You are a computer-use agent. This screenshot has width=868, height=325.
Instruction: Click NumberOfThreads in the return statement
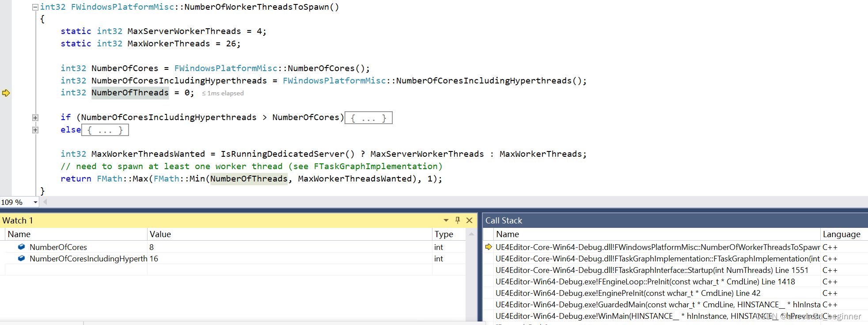[249, 179]
